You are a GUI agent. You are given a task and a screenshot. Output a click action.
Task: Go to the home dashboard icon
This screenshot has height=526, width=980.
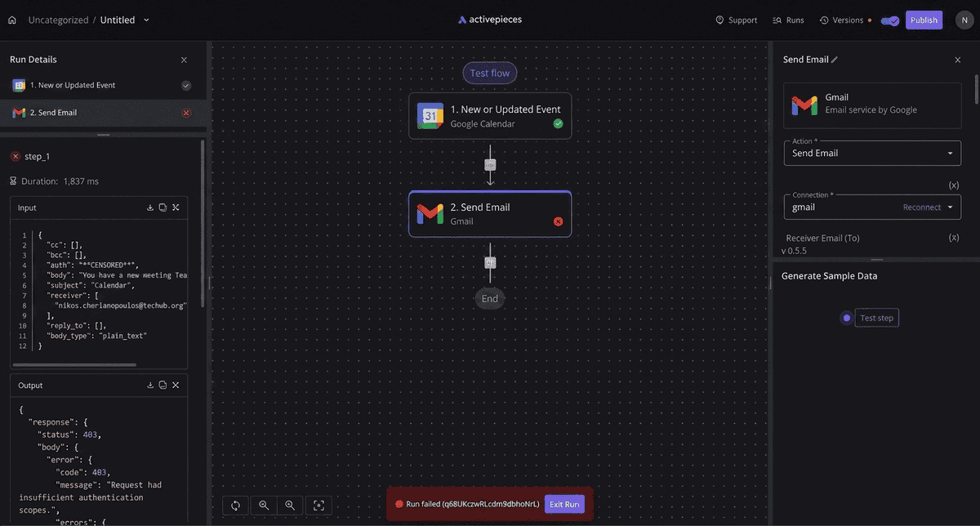coord(11,20)
